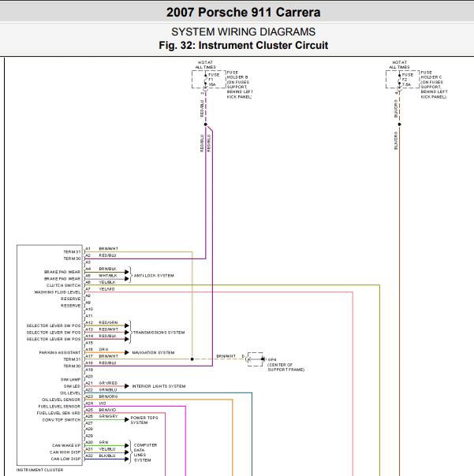Select the 'DIM LED' terminal label

pyautogui.click(x=72, y=386)
